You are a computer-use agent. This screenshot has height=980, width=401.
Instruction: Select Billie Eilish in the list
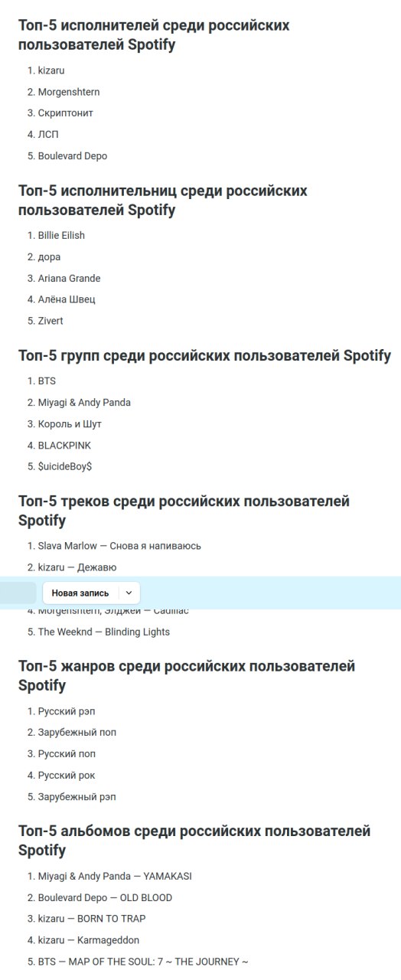point(61,236)
